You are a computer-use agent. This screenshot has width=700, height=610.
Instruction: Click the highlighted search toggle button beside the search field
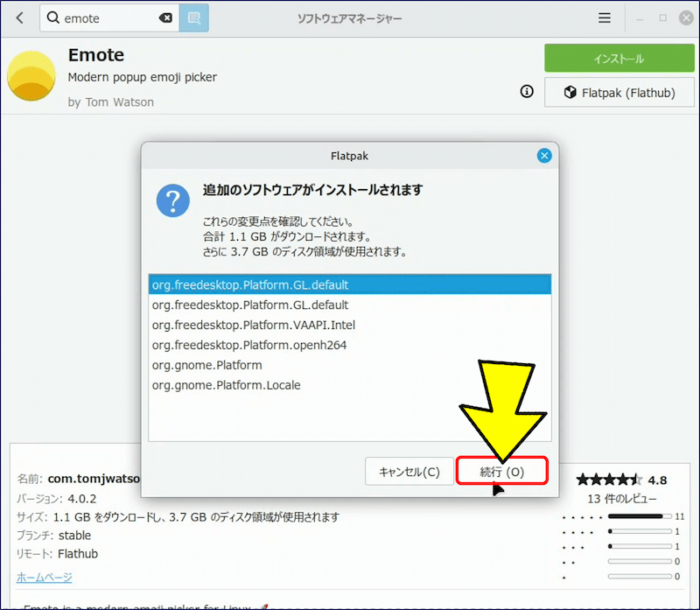(193, 18)
